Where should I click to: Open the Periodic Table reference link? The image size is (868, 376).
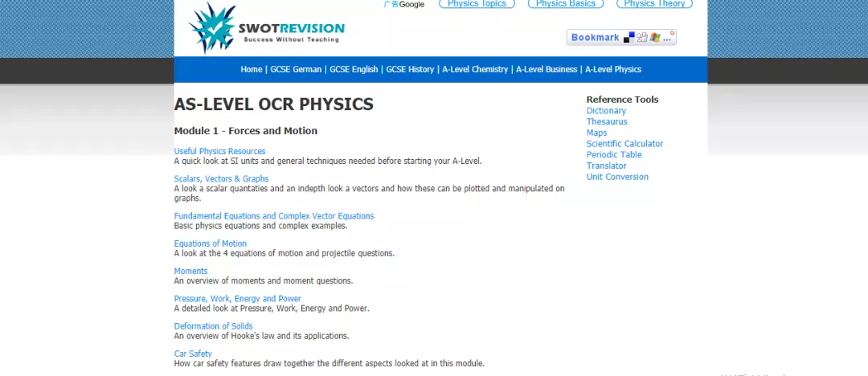click(614, 154)
